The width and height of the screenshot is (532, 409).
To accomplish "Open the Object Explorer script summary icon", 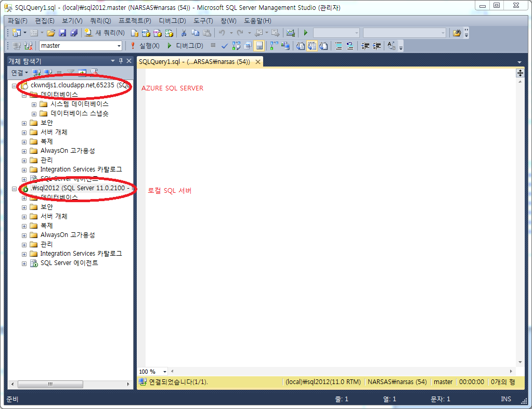I will 94,73.
